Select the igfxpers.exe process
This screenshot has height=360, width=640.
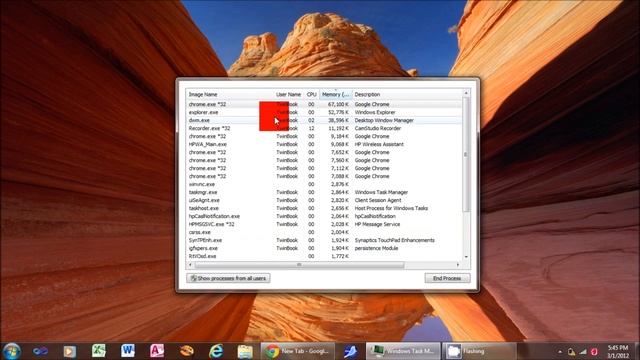(x=324, y=248)
